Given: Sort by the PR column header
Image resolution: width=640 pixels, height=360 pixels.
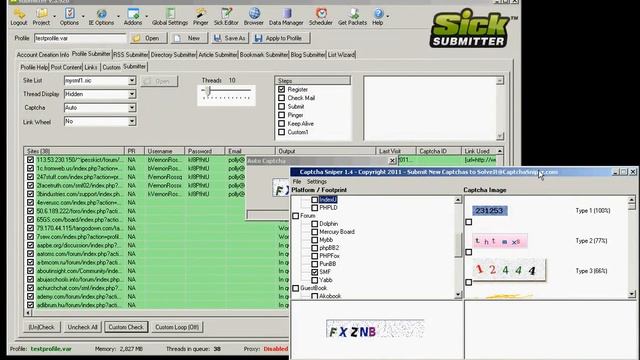Looking at the screenshot, I should pos(134,151).
